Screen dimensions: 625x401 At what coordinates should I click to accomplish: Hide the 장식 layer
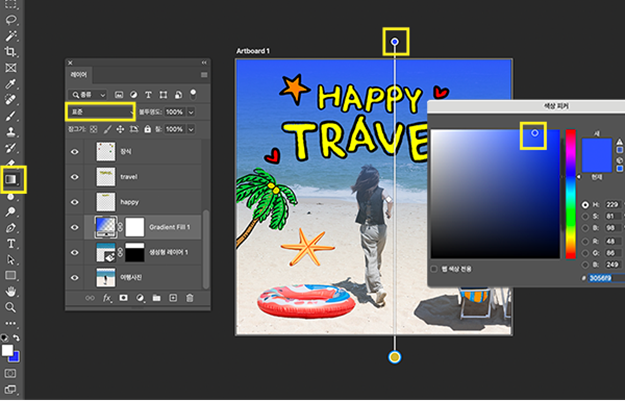coord(75,152)
